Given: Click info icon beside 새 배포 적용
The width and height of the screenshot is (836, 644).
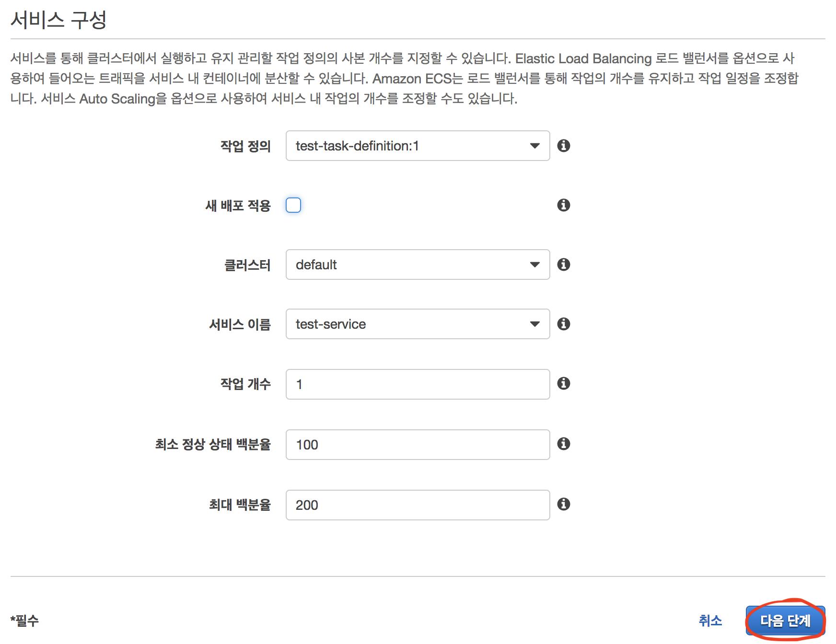Looking at the screenshot, I should click(x=564, y=205).
